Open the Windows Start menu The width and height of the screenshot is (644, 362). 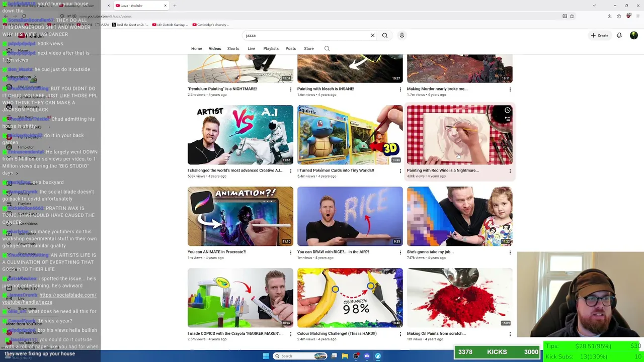[266, 356]
